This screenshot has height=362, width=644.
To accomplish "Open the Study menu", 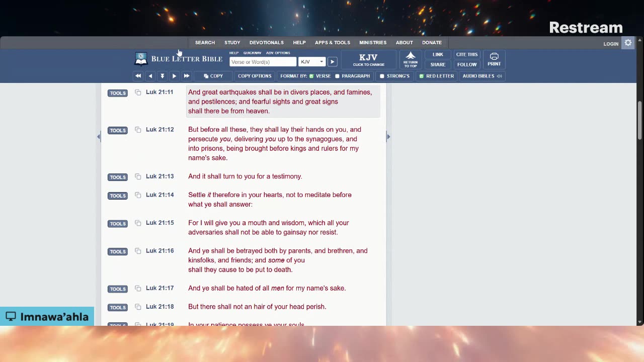I will pyautogui.click(x=232, y=43).
